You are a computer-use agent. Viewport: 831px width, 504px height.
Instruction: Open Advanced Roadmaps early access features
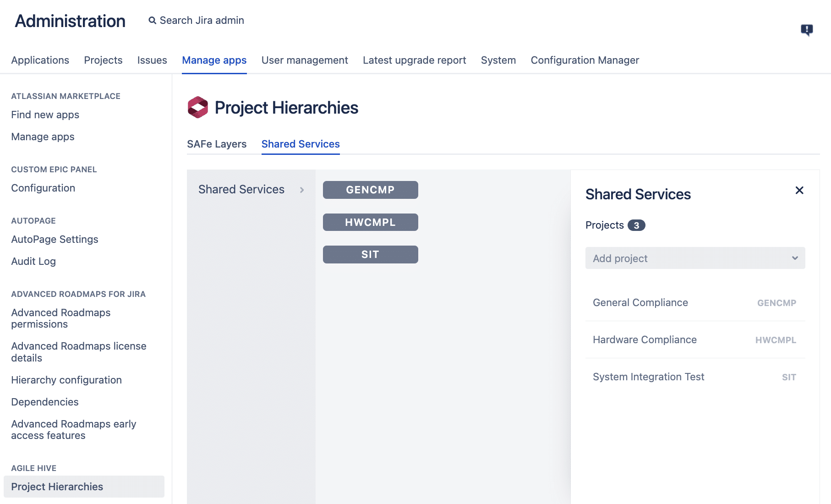(74, 430)
